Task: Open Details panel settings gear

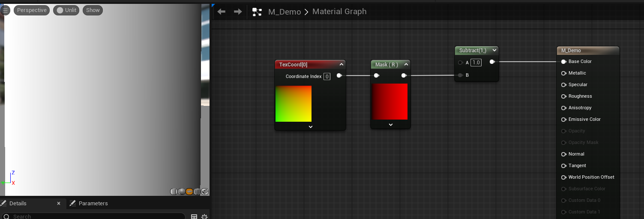Action: 204,217
